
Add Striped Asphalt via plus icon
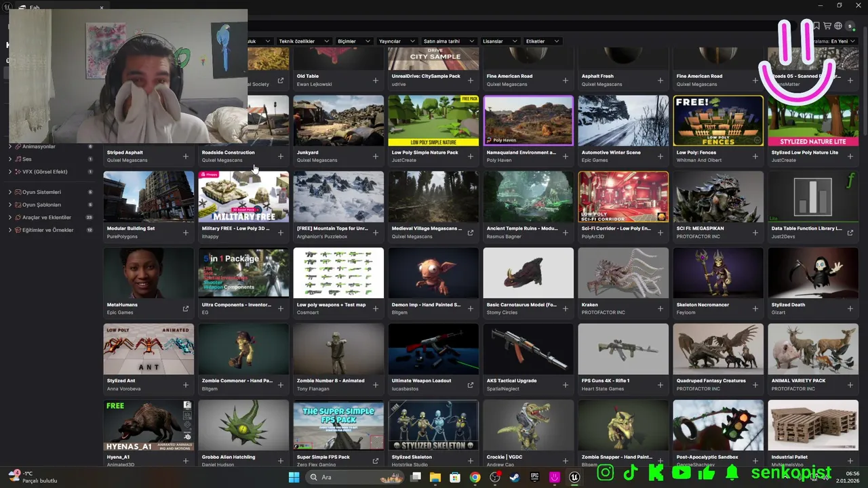click(x=186, y=157)
